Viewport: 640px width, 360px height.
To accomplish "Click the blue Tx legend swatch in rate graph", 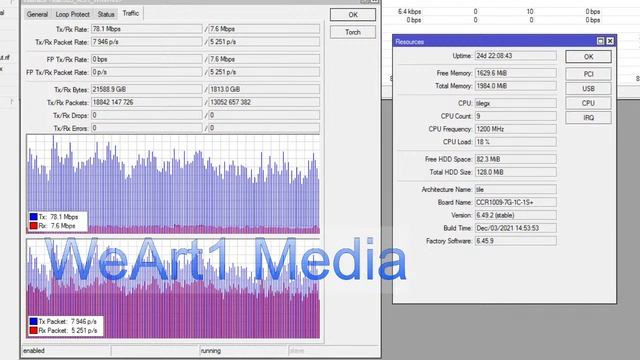I will coord(33,217).
